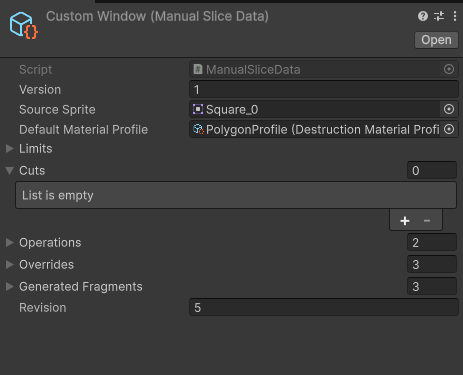Click the Script label
The image size is (463, 375).
[x=36, y=70]
